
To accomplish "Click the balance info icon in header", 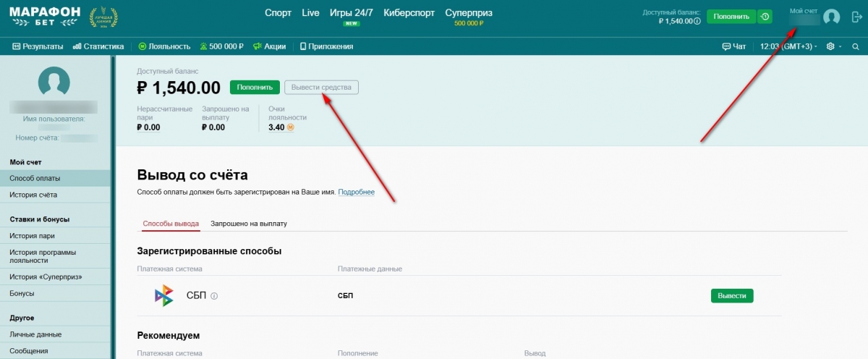I will (x=697, y=22).
